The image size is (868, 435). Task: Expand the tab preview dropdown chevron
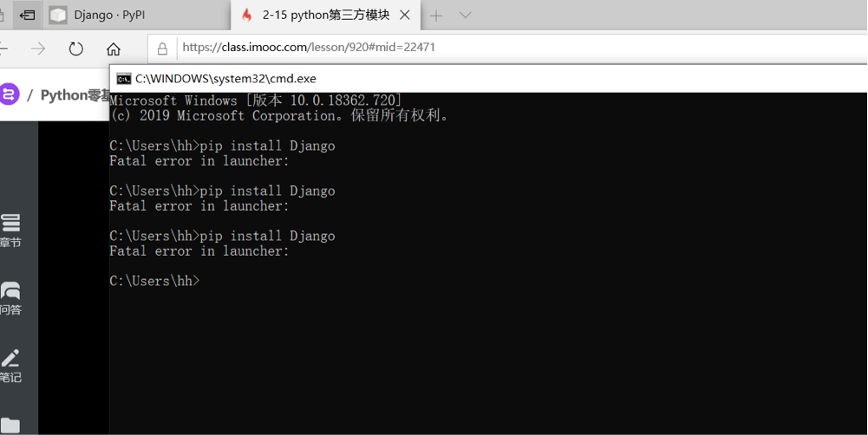click(x=465, y=15)
